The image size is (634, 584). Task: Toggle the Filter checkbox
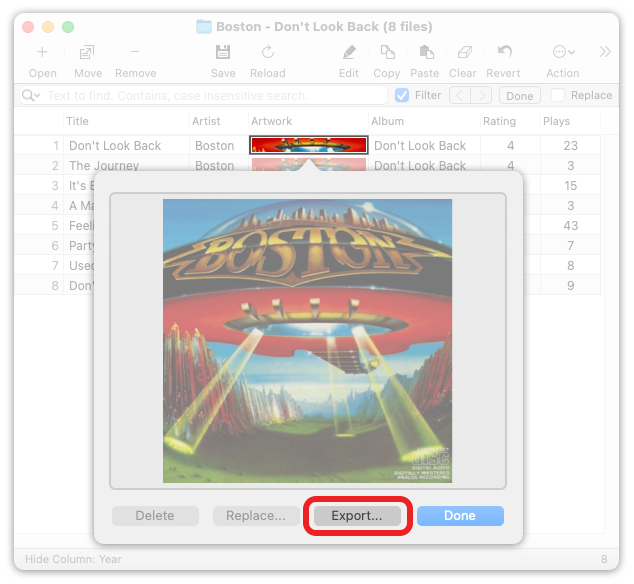pos(402,95)
